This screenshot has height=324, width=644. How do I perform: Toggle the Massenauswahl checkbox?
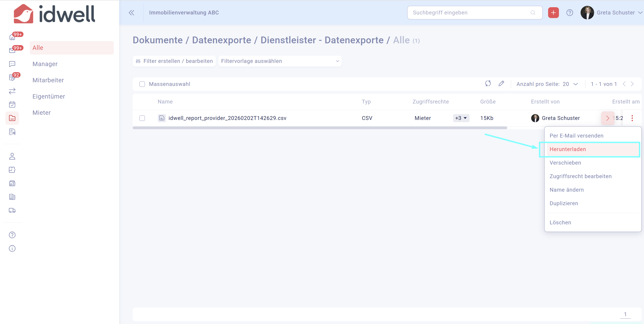click(142, 84)
